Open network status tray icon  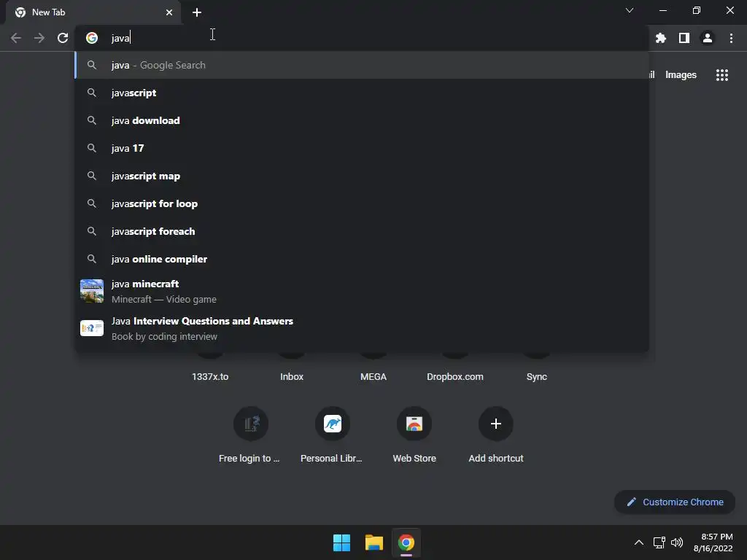click(x=659, y=542)
